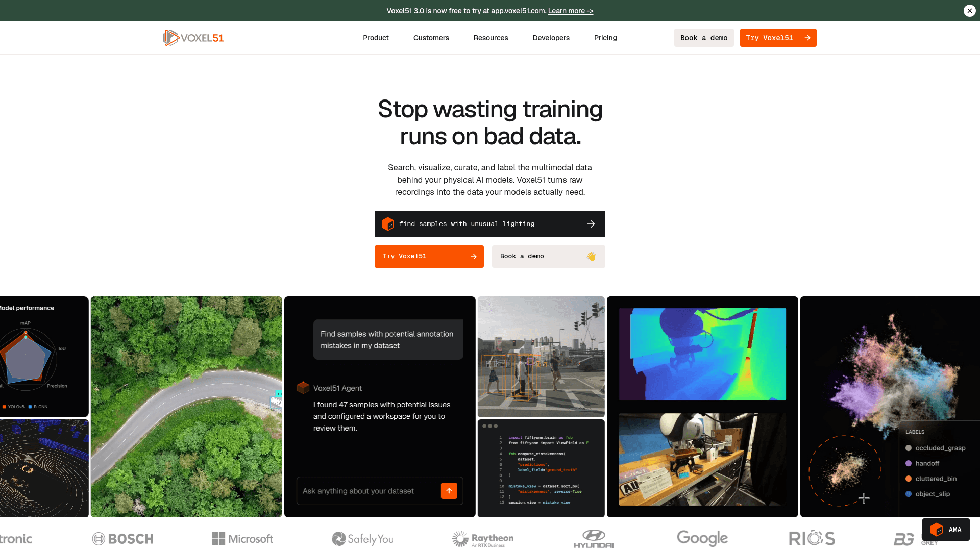Image resolution: width=980 pixels, height=551 pixels.
Task: Open the Resources menu
Action: [x=491, y=38]
